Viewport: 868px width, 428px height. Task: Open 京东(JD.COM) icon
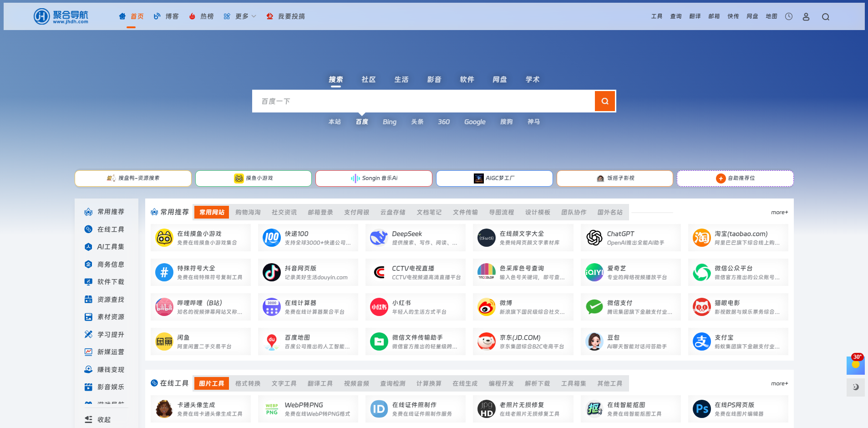(486, 341)
